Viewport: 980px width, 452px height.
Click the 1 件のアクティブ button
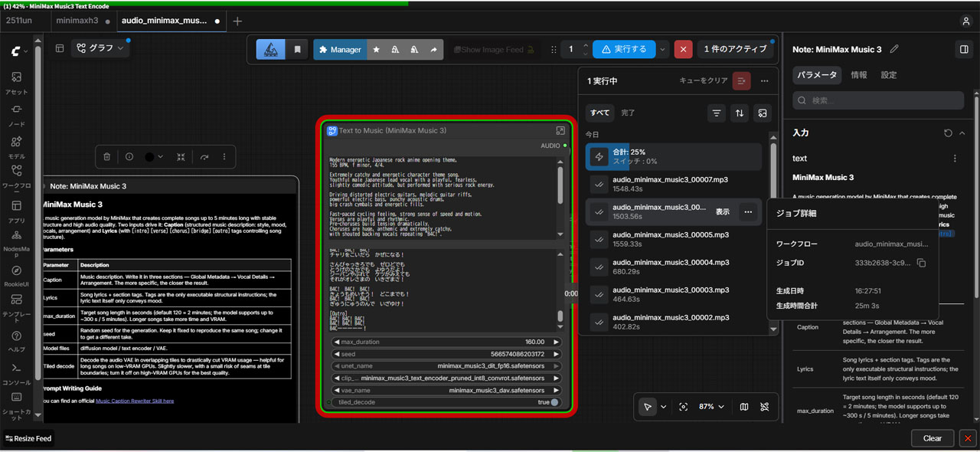[x=735, y=50]
